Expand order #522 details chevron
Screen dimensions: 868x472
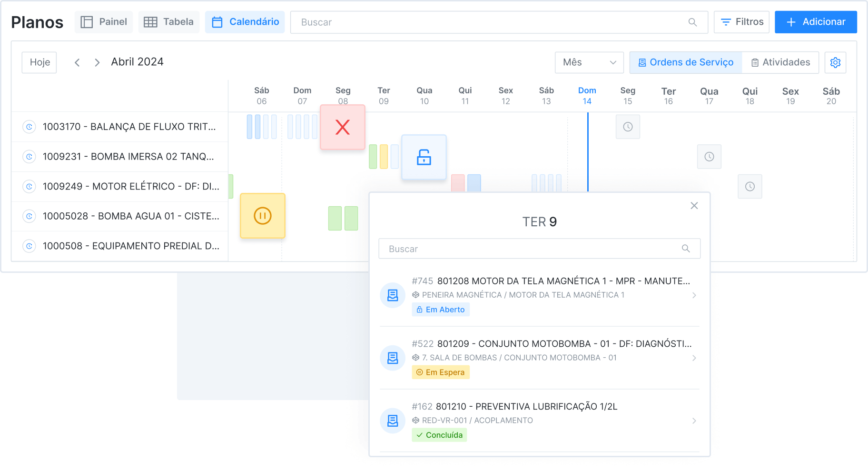694,358
